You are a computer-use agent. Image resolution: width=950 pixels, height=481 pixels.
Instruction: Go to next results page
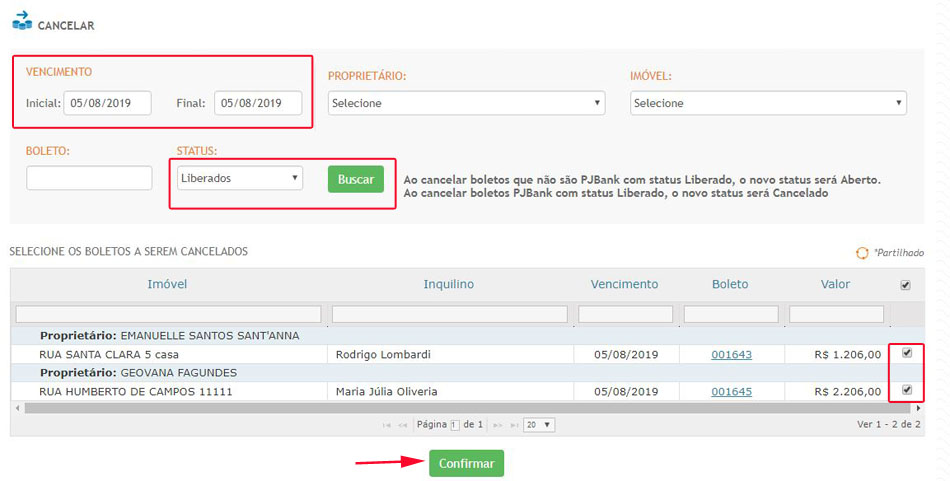pos(497,425)
